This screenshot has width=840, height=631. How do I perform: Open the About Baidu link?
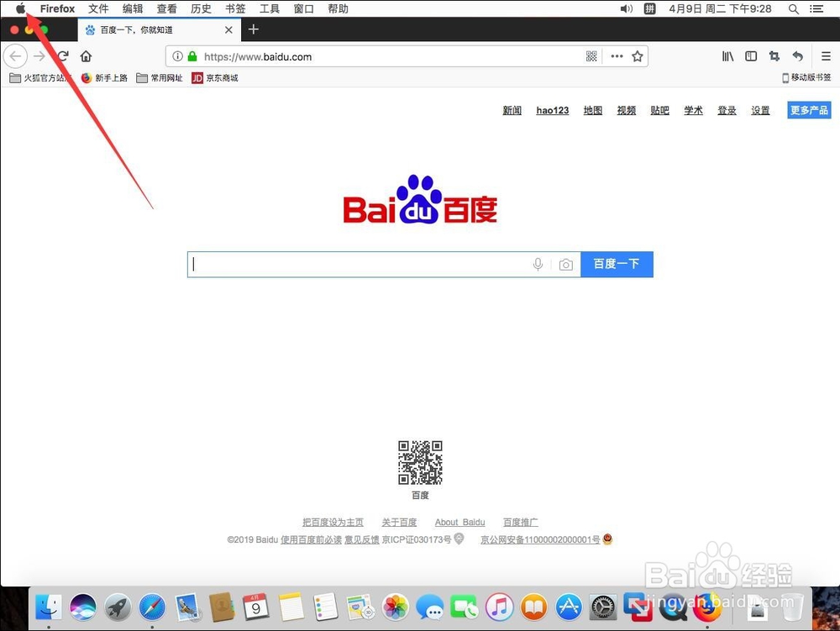pos(459,523)
